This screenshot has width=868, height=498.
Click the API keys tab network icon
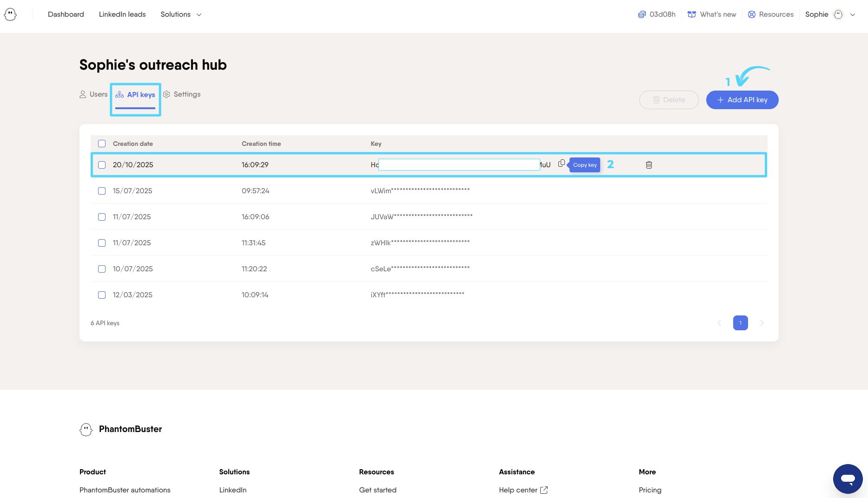119,95
